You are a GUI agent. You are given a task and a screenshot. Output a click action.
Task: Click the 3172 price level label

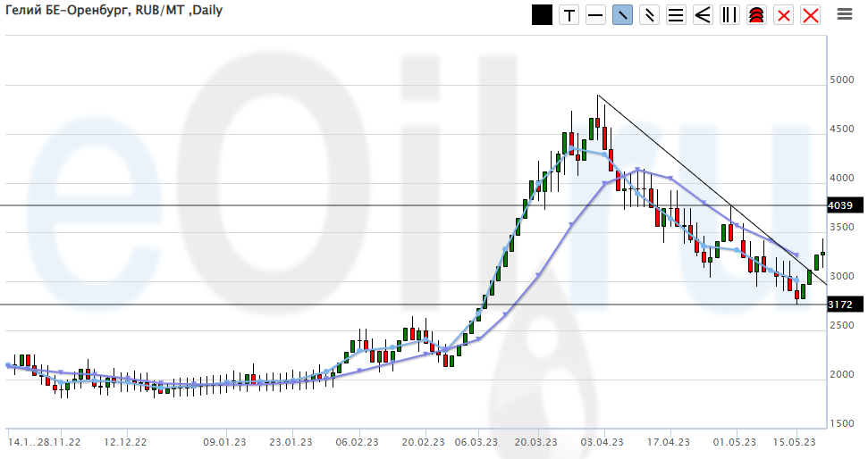(x=840, y=305)
